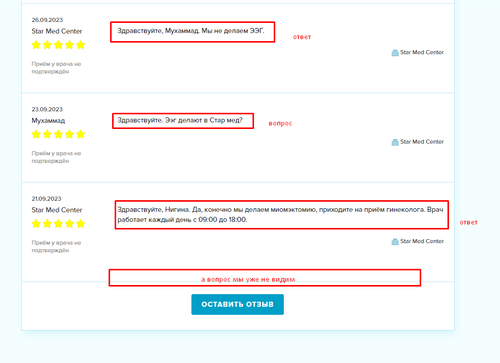
Task: Click reply text about миомэктомию
Action: tap(280, 214)
